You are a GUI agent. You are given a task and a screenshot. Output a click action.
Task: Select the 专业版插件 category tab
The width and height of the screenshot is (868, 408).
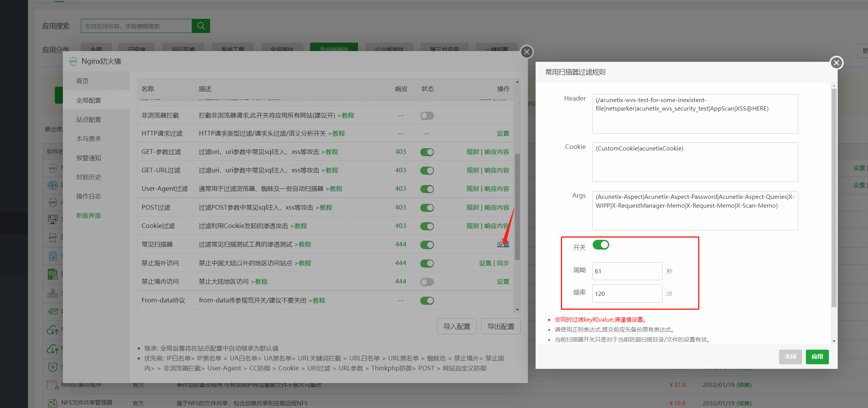click(x=334, y=47)
